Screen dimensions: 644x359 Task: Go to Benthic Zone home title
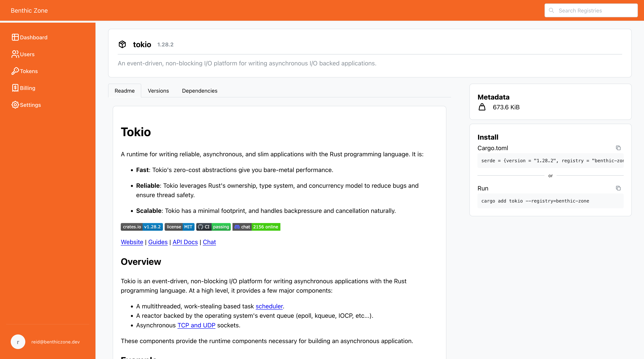pos(29,11)
